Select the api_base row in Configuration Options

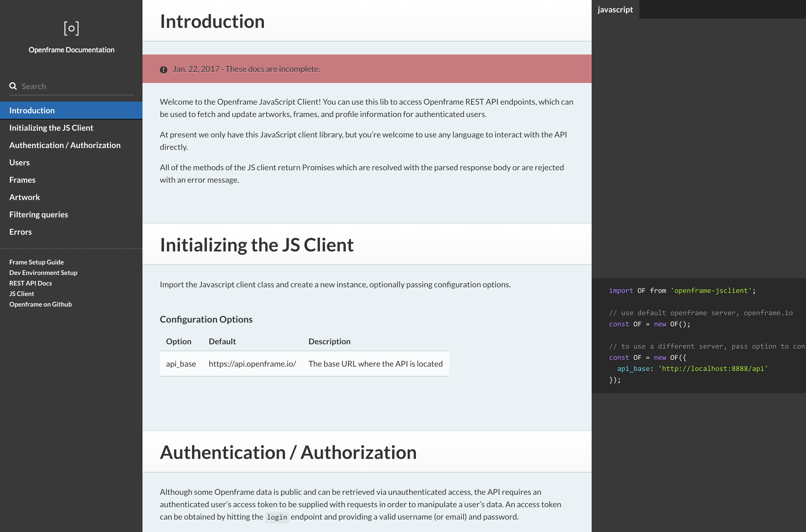point(181,363)
